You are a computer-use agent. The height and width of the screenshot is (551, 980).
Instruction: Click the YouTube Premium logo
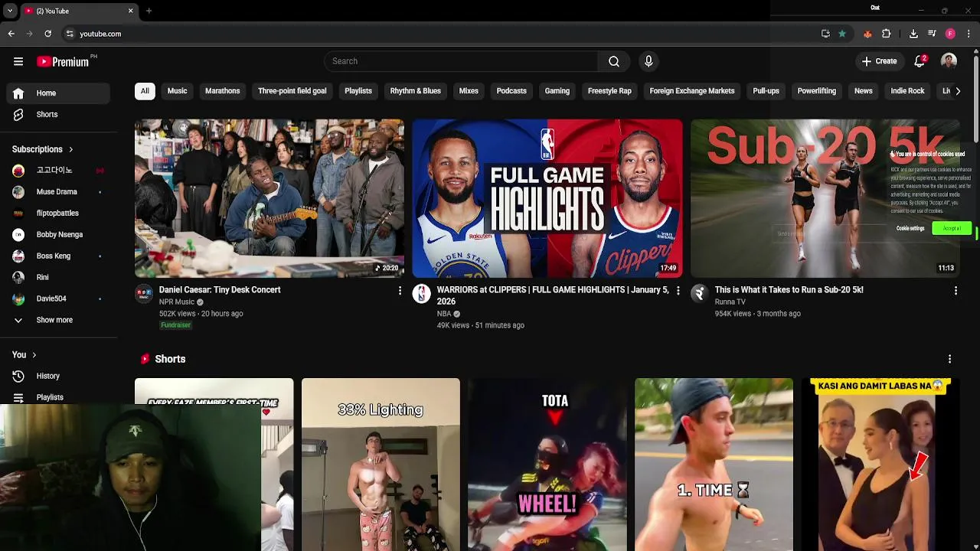tap(63, 61)
